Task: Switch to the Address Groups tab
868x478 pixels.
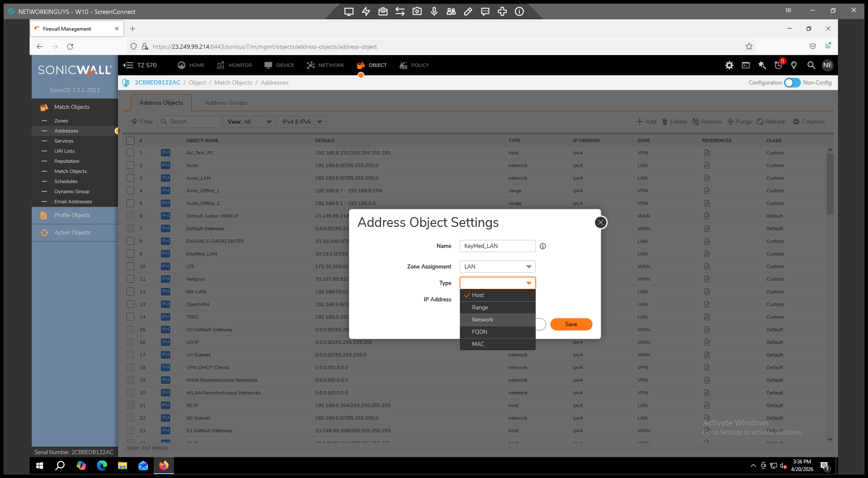Action: pyautogui.click(x=226, y=103)
